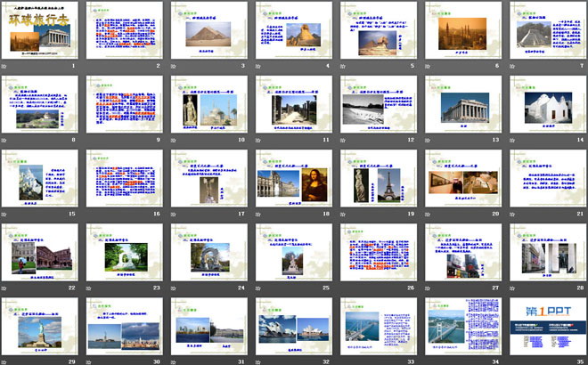Select slide 10 with statue and mosque
588x365 pixels.
pyautogui.click(x=209, y=104)
